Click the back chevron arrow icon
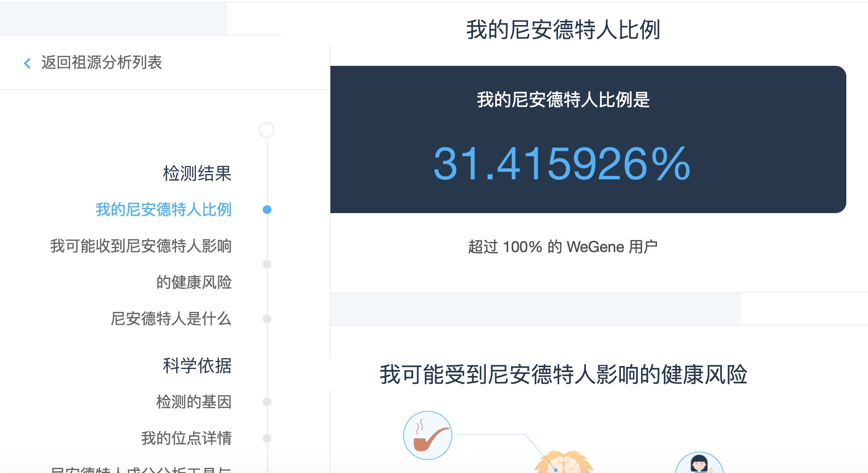Image resolution: width=868 pixels, height=473 pixels. pos(27,63)
